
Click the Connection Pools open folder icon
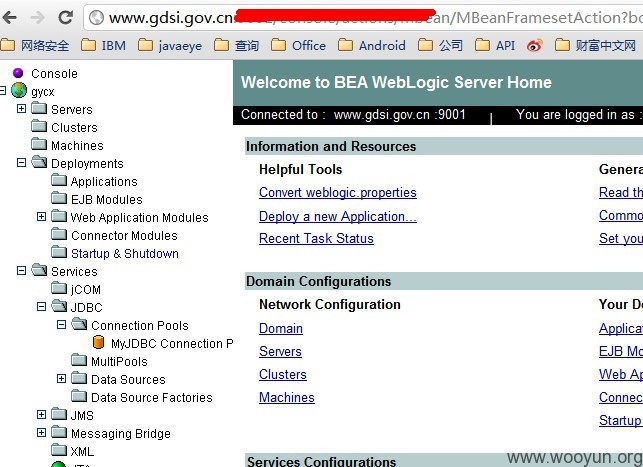(x=80, y=324)
